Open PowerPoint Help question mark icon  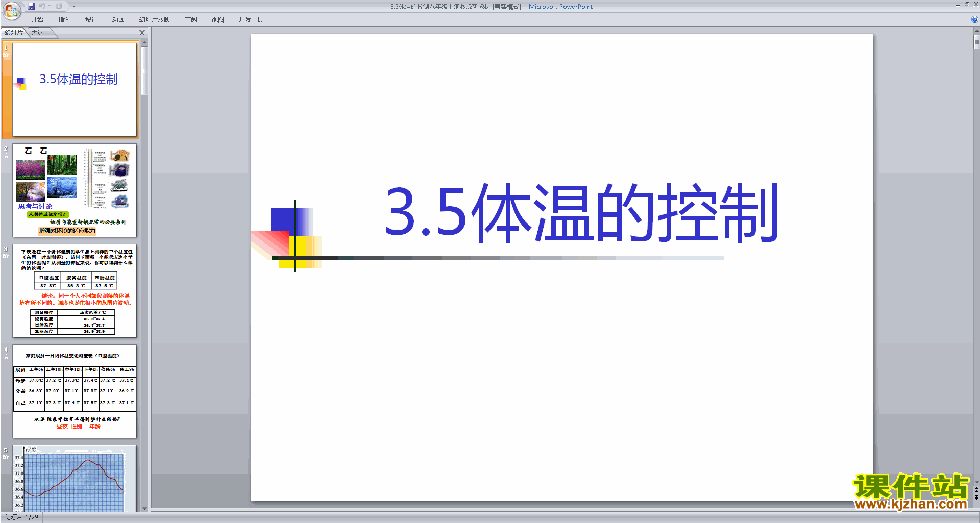point(974,20)
